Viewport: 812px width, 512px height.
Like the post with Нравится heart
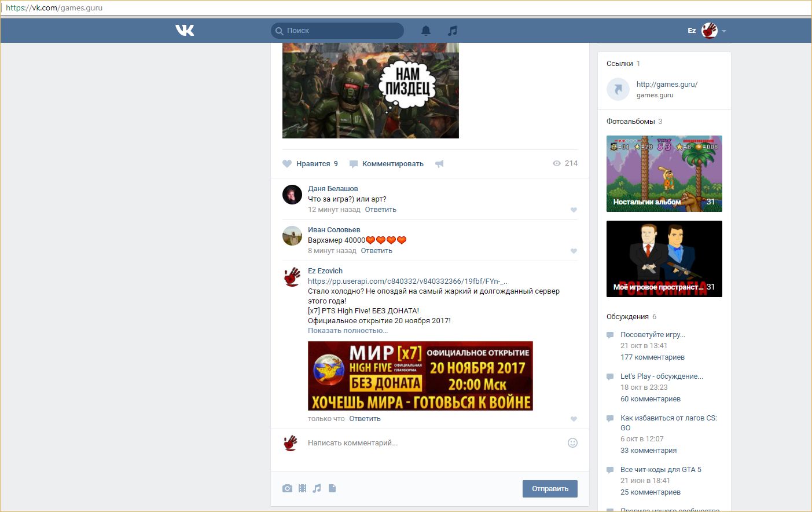pos(287,164)
